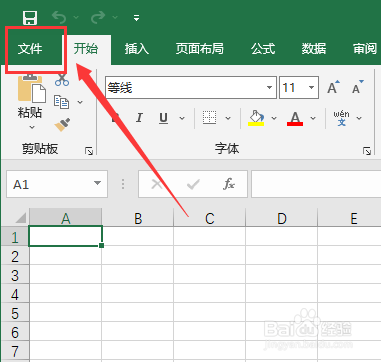Open the 等线 font name dropdown
This screenshot has height=362, width=381.
269,88
